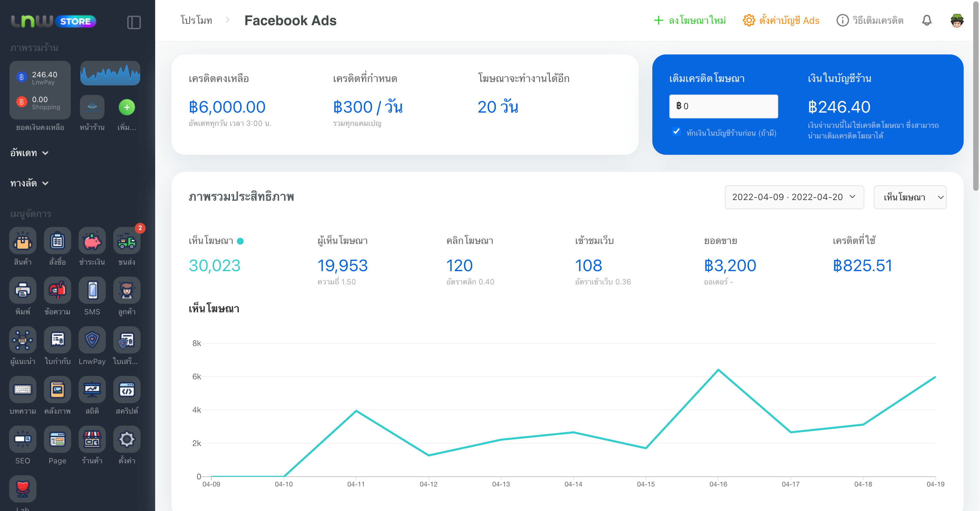Open the บทความ keyboard icon
Screen dimensions: 980x511
[x=23, y=390]
